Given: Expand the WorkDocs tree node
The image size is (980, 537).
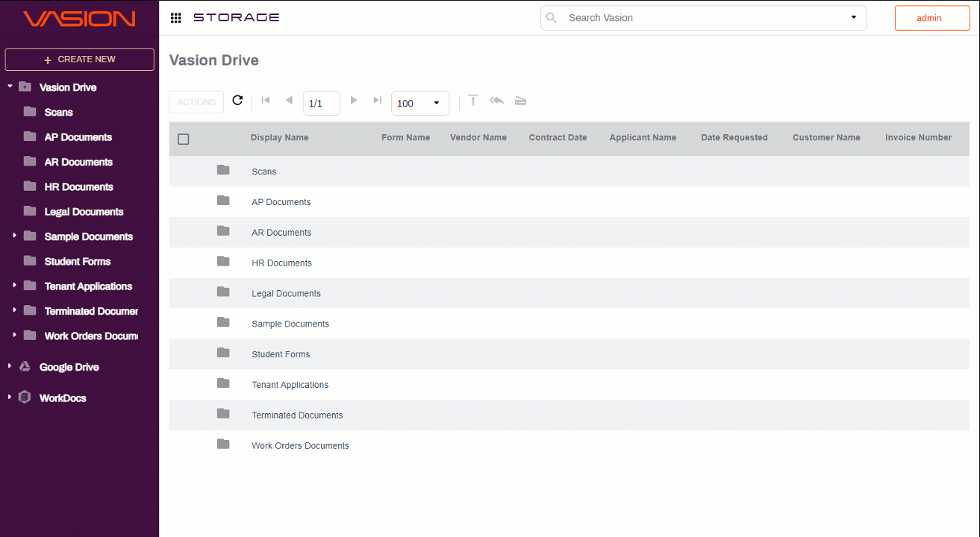Looking at the screenshot, I should [x=10, y=397].
